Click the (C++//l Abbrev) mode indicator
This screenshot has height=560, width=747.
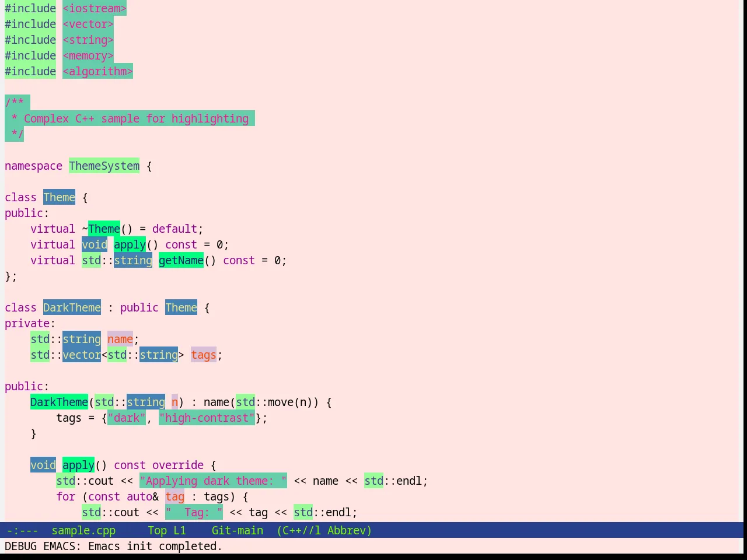tap(324, 530)
